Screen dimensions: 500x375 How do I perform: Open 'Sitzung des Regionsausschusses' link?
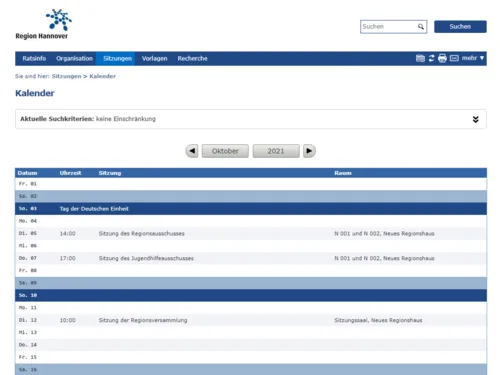[142, 234]
